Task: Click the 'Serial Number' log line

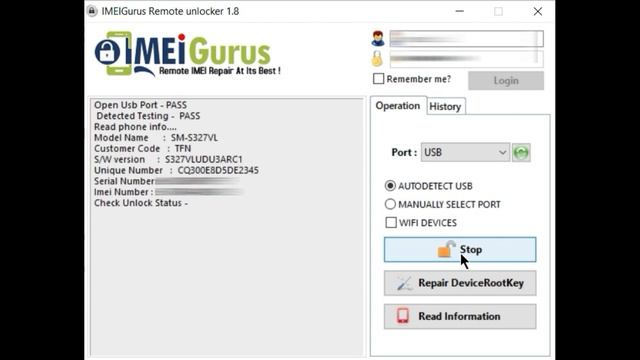Action: click(x=167, y=181)
